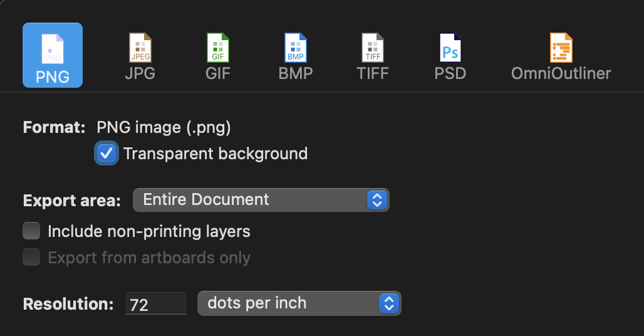Click the Export area dropdown arrows
Viewport: 644px width, 336px height.
coord(377,200)
